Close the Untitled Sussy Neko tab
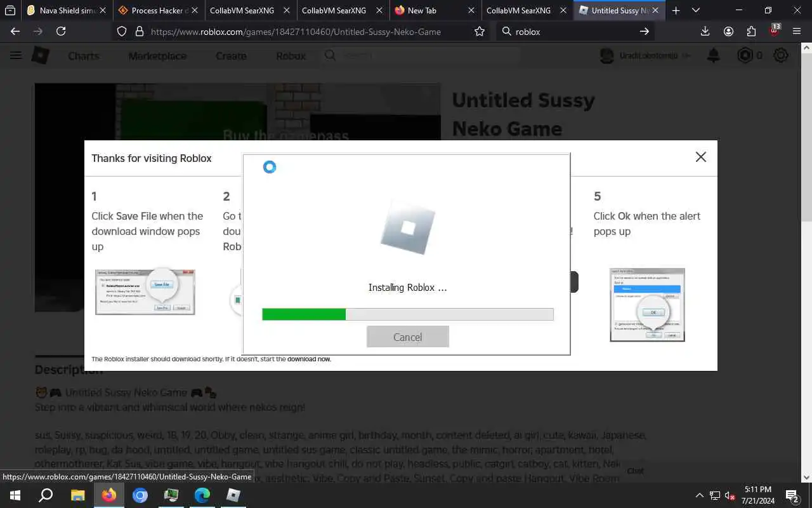This screenshot has height=508, width=812. [x=655, y=11]
